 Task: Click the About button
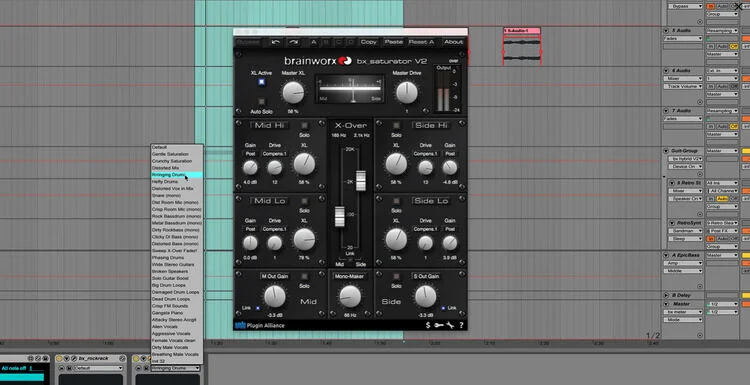453,42
